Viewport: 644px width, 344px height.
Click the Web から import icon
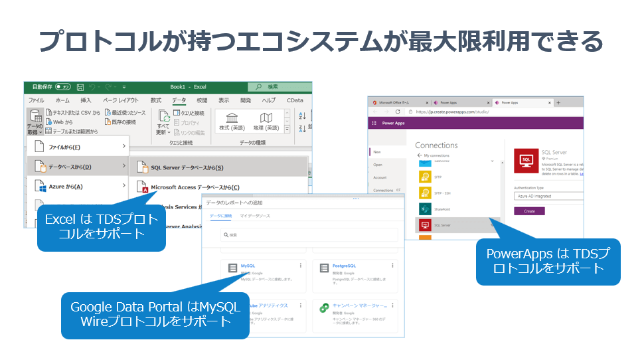(48, 122)
